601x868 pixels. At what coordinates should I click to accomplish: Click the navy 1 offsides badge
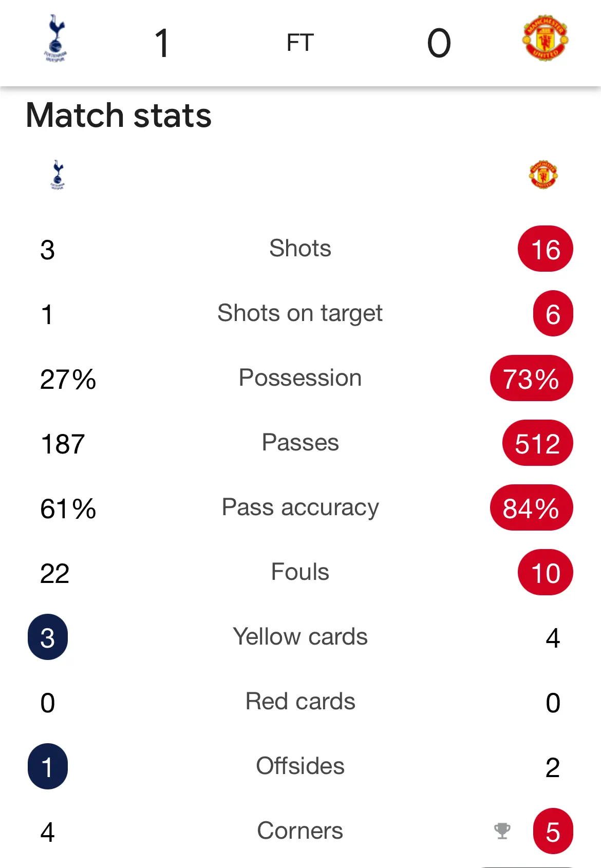click(48, 766)
